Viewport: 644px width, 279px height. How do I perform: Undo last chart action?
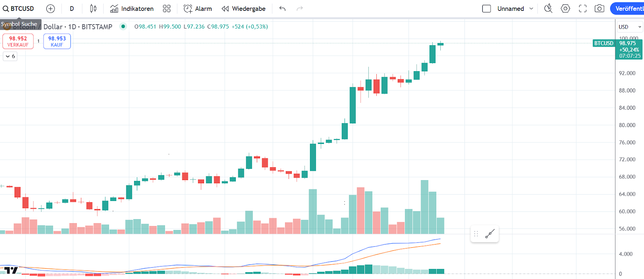coord(283,8)
